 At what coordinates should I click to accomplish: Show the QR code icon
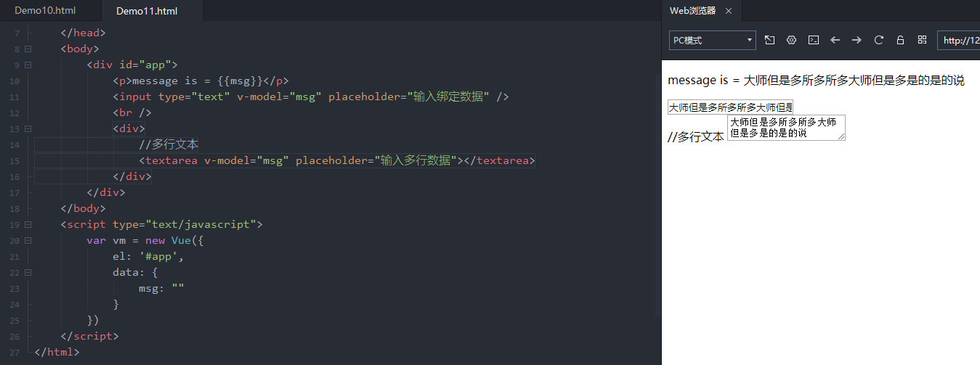tap(923, 40)
